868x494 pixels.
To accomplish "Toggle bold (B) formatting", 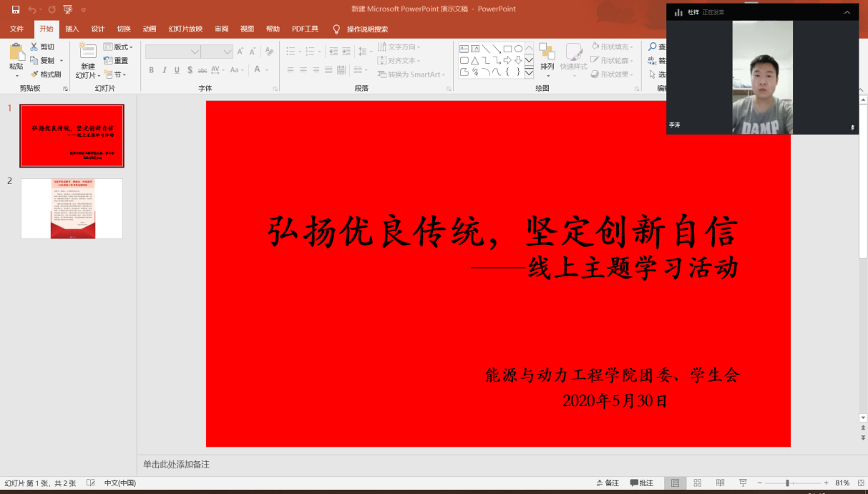I will pos(151,70).
